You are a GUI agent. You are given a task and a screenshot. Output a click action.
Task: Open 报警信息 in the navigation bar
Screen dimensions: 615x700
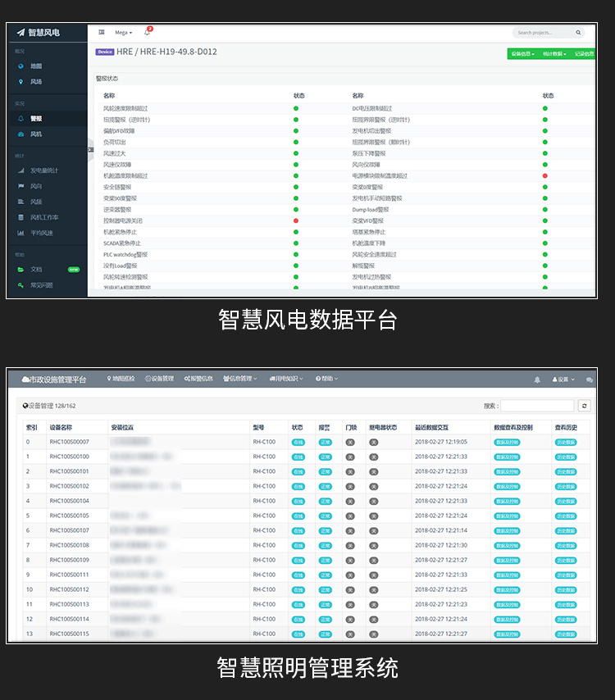click(198, 379)
